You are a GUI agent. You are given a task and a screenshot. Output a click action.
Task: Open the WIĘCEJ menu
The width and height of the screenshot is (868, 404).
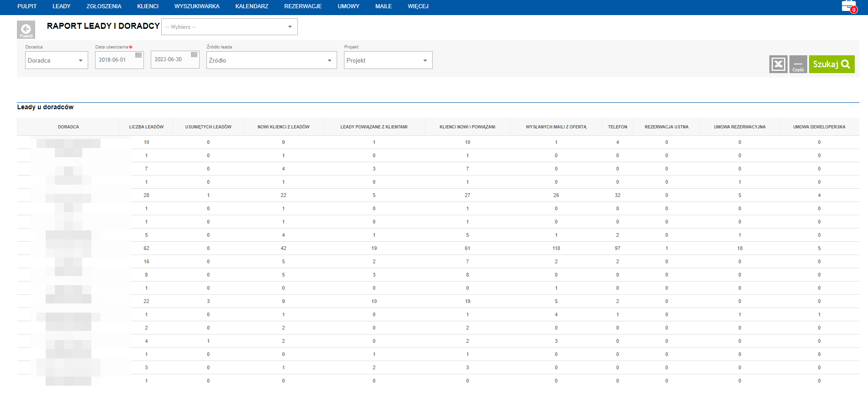point(418,6)
